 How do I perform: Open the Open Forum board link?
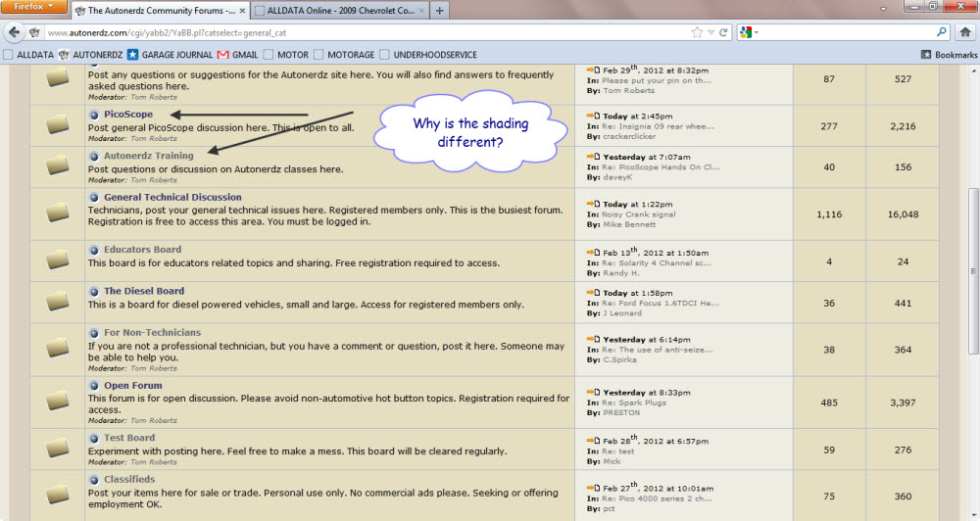[133, 386]
